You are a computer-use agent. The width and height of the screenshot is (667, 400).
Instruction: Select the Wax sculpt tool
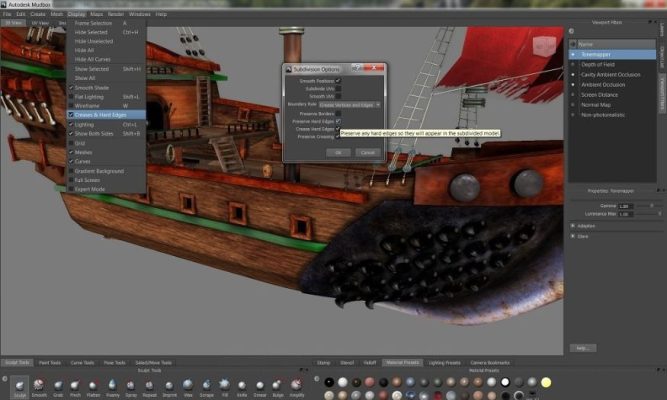click(x=186, y=383)
